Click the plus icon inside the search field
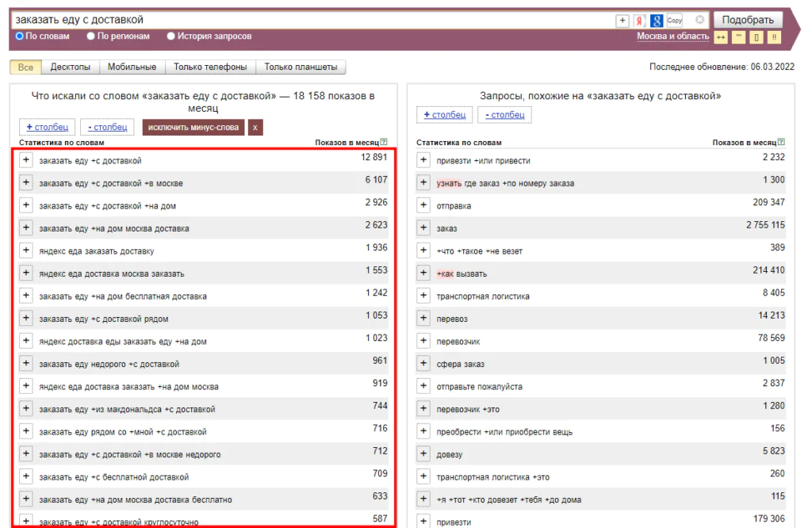The image size is (812, 528). [x=622, y=21]
